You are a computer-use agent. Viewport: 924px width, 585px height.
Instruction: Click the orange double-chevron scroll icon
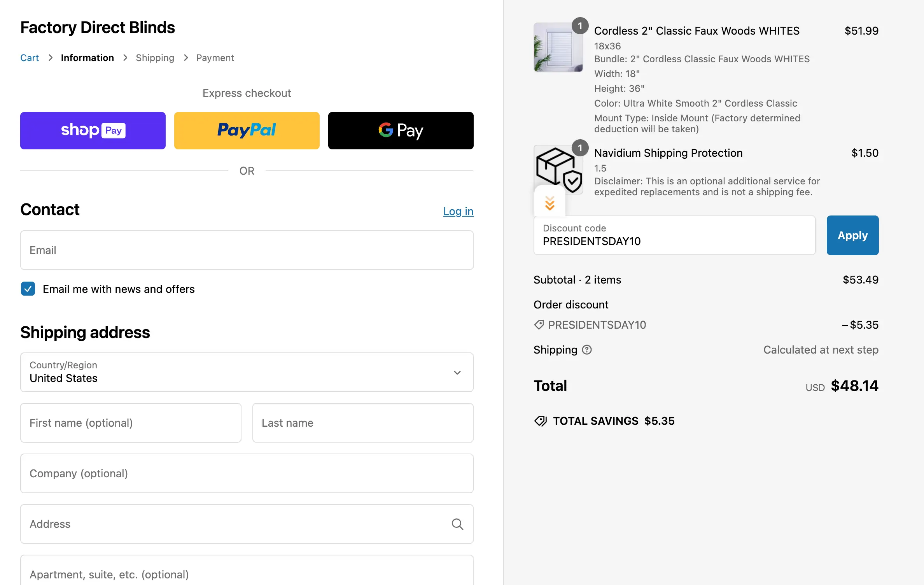549,203
